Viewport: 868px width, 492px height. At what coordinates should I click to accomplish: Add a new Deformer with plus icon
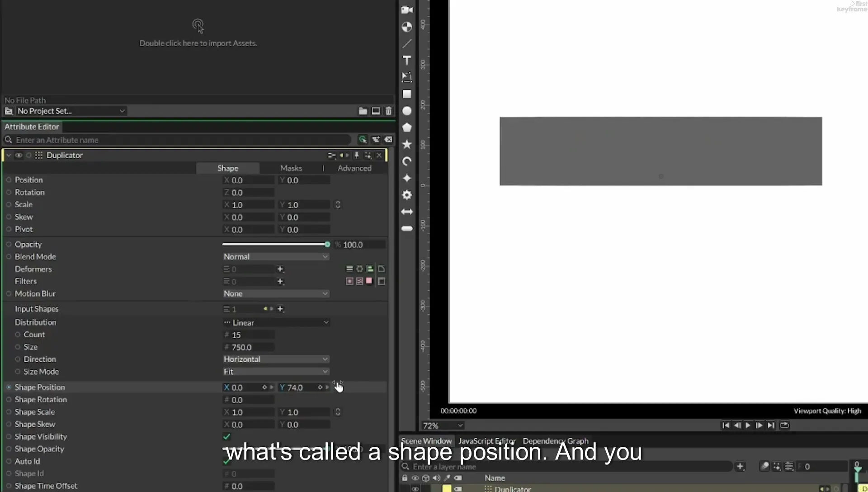coord(280,269)
